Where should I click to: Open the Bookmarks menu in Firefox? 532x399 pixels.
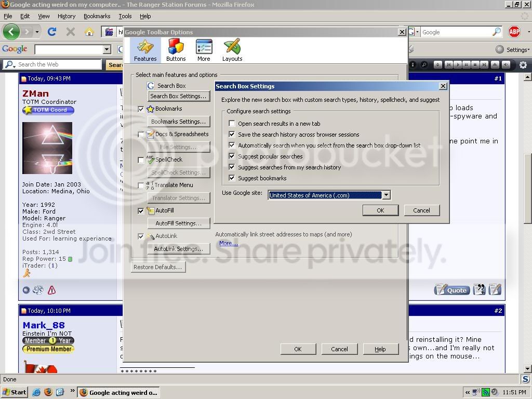97,16
